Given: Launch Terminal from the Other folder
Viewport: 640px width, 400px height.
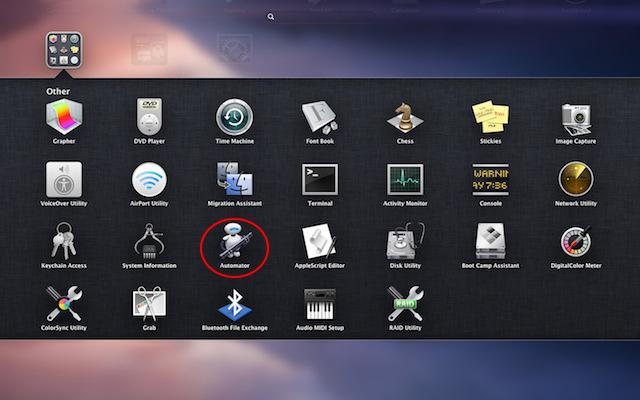Looking at the screenshot, I should click(x=319, y=181).
